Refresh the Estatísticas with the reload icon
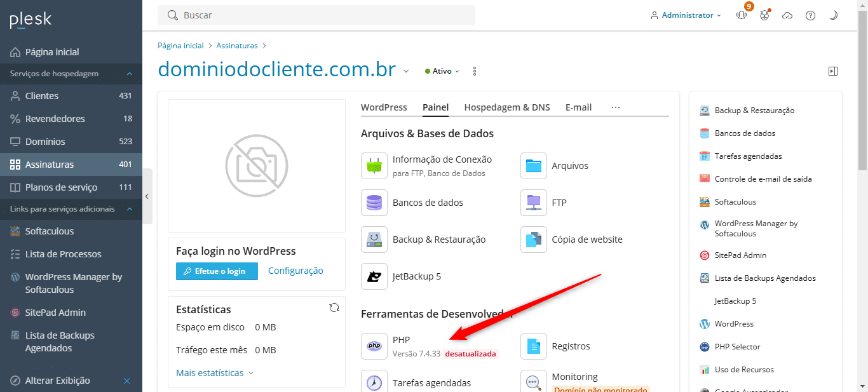868x392 pixels. click(334, 308)
